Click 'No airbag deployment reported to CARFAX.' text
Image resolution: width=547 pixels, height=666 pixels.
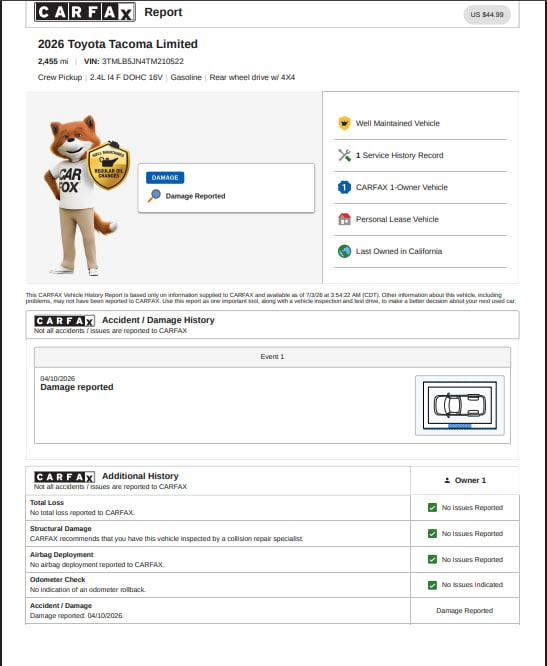click(97, 564)
